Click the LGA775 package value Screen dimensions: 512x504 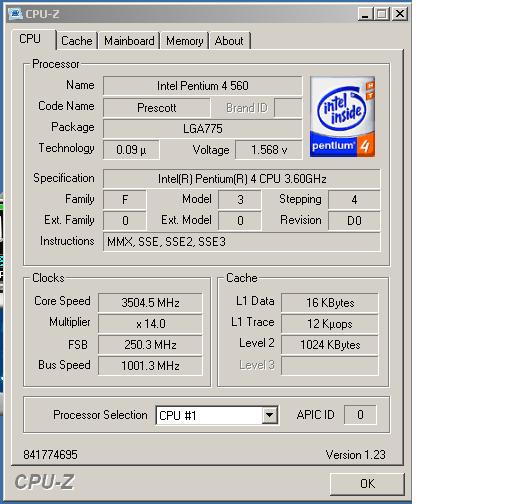203,129
